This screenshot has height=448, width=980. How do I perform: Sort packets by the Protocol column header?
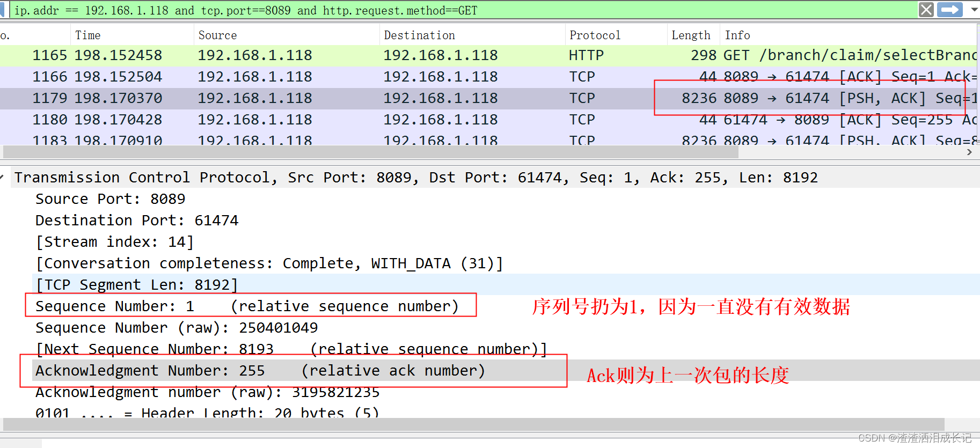(x=616, y=35)
